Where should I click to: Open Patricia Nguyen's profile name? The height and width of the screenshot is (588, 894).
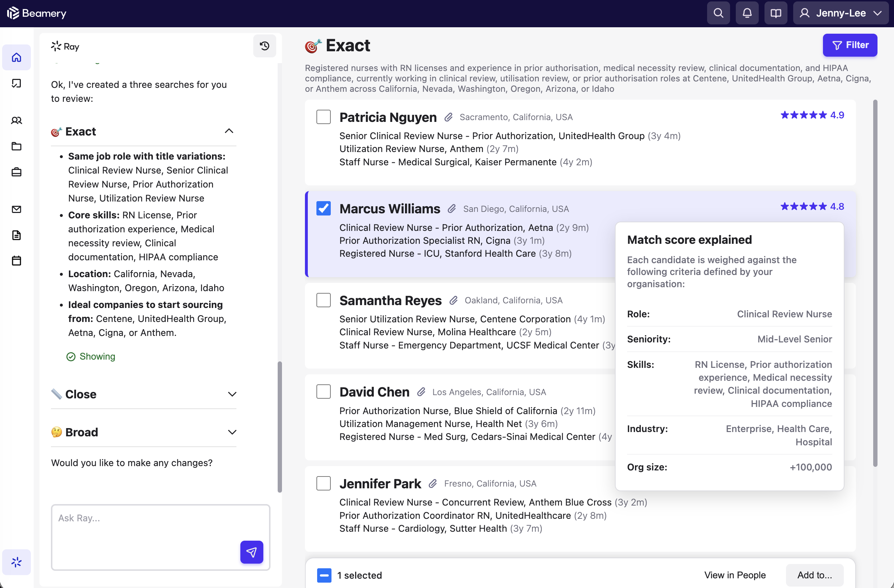click(388, 117)
